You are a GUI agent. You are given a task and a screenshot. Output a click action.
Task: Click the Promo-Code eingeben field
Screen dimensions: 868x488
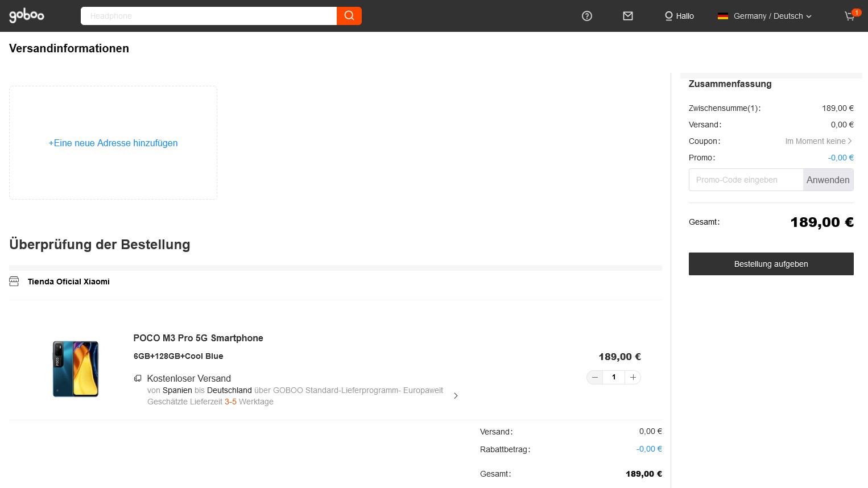[746, 180]
